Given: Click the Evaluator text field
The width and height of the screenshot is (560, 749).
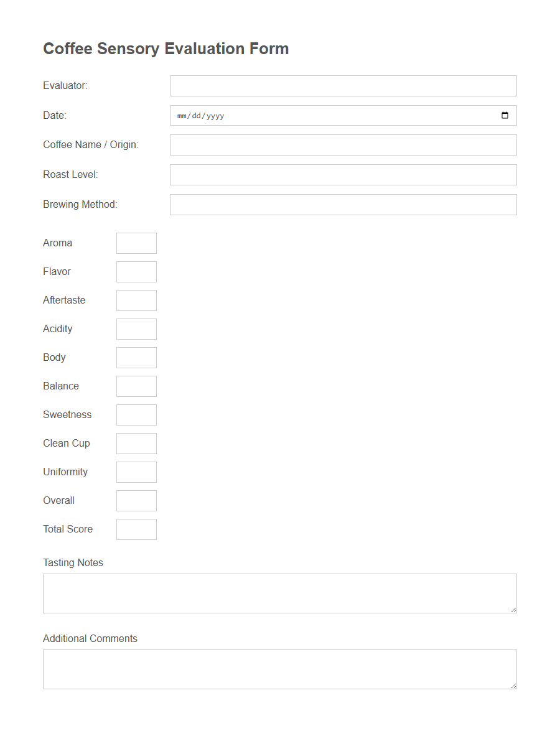Looking at the screenshot, I should coord(343,85).
